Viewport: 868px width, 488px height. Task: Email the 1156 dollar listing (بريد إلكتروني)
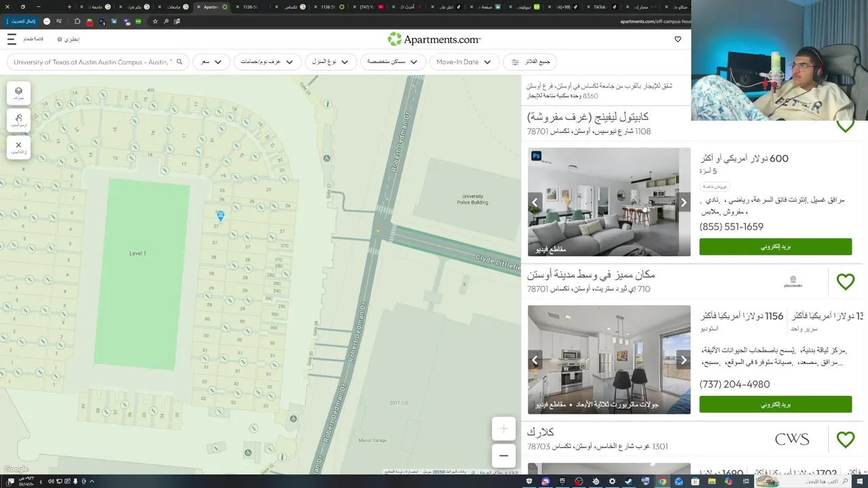[x=775, y=404]
